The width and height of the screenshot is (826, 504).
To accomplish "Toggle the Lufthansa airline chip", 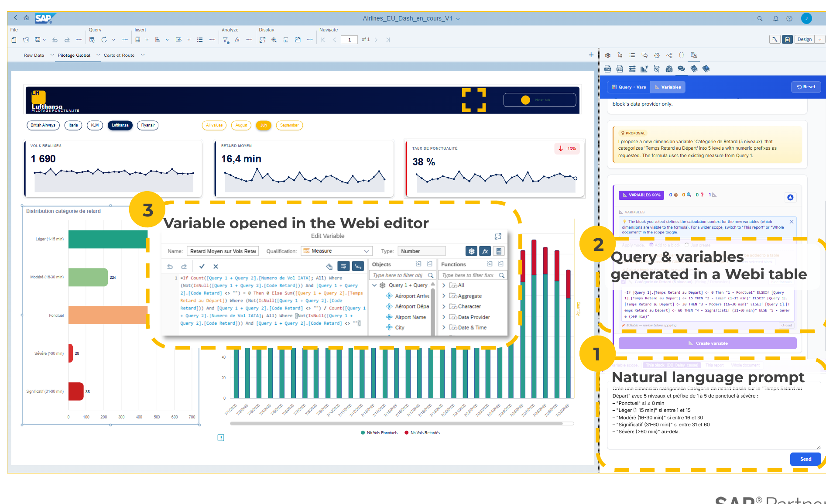I will click(x=120, y=125).
